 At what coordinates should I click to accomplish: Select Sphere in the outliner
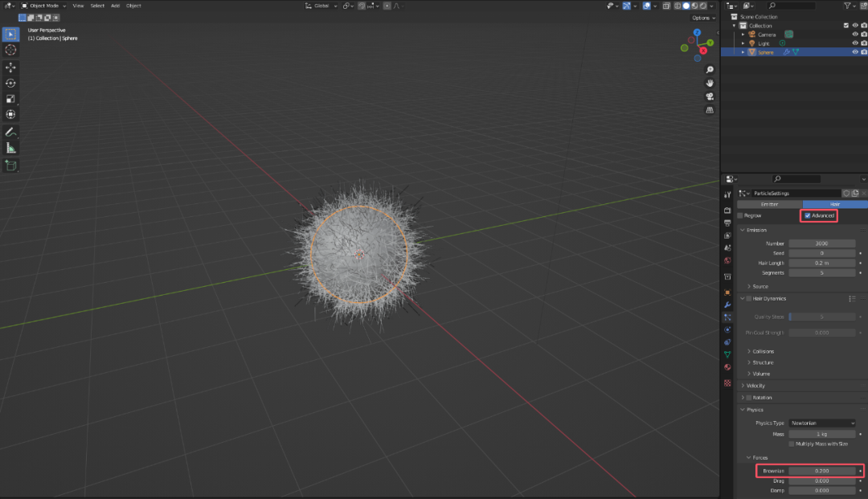[766, 52]
